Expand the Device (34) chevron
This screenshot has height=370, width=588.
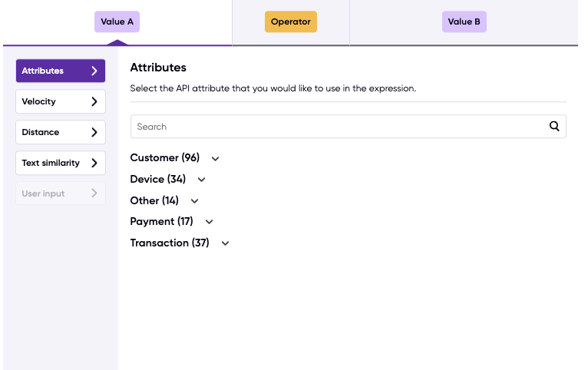click(x=201, y=180)
